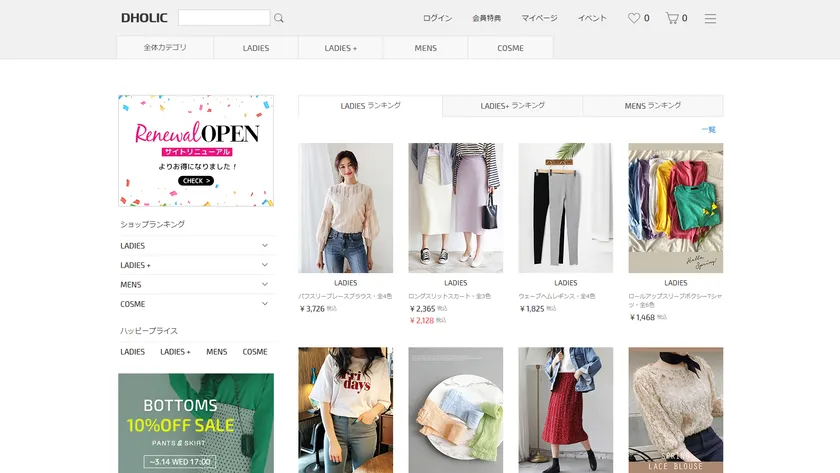This screenshot has height=473, width=840.
Task: Click the ¥1,825 price
Action: point(532,309)
